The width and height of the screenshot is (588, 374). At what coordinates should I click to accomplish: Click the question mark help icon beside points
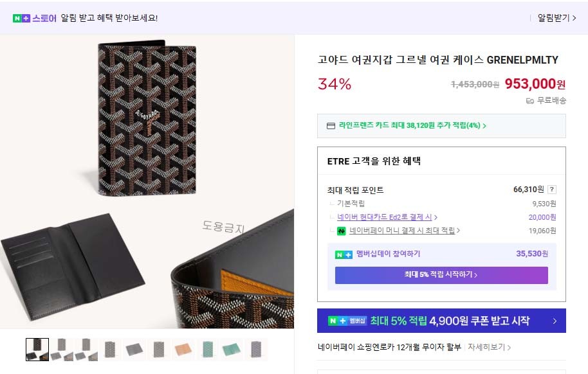click(552, 190)
